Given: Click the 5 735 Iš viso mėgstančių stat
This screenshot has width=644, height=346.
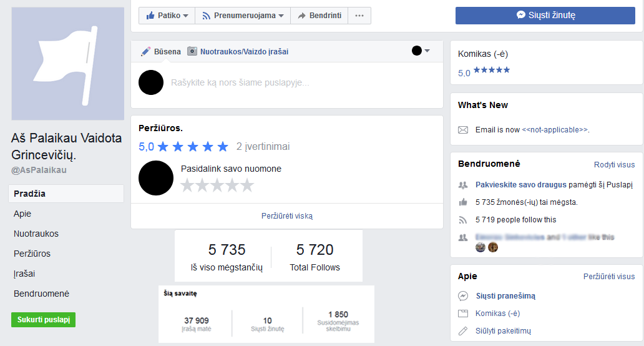Looking at the screenshot, I should pyautogui.click(x=227, y=257).
